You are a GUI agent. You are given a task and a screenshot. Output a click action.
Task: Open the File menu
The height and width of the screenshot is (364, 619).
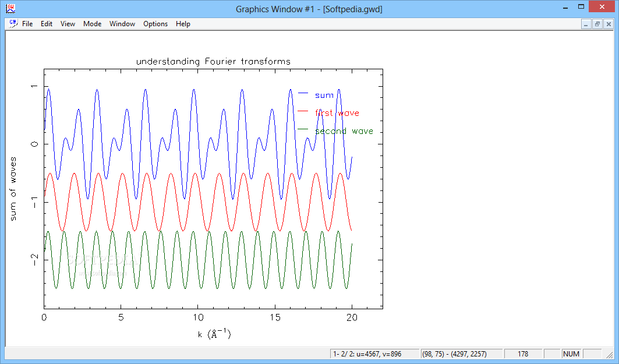27,24
